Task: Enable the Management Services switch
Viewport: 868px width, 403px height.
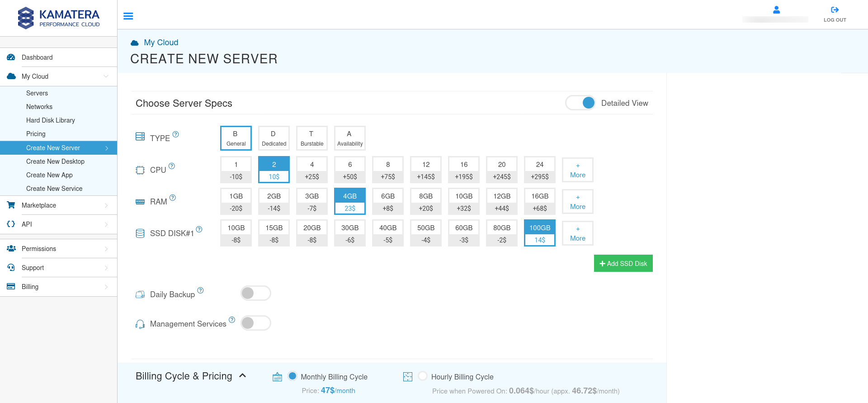Action: 256,323
